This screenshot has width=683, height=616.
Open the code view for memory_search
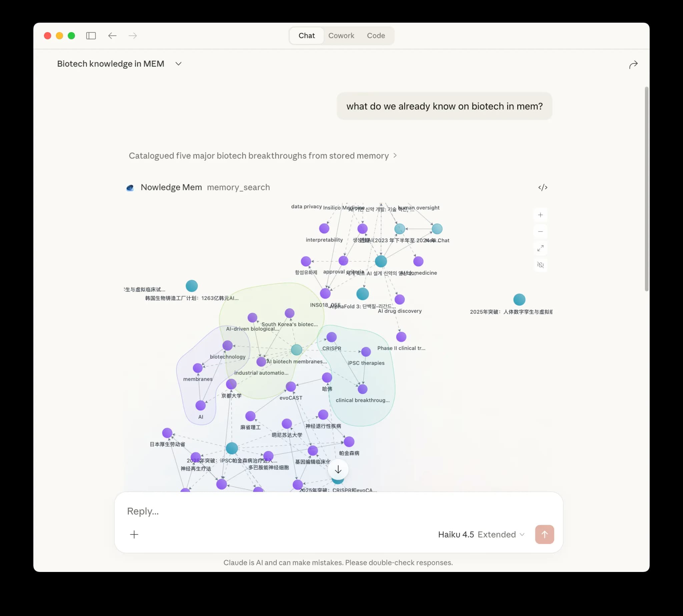(x=543, y=187)
